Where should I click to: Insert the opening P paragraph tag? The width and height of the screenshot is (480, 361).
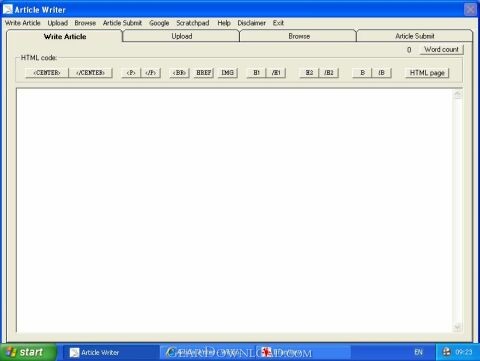click(x=131, y=73)
